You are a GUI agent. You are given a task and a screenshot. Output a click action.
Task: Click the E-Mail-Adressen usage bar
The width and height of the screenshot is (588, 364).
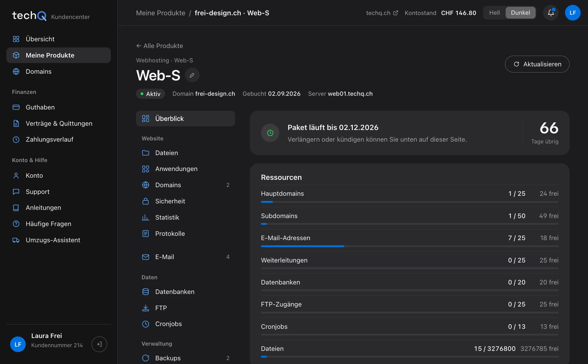tap(410, 246)
